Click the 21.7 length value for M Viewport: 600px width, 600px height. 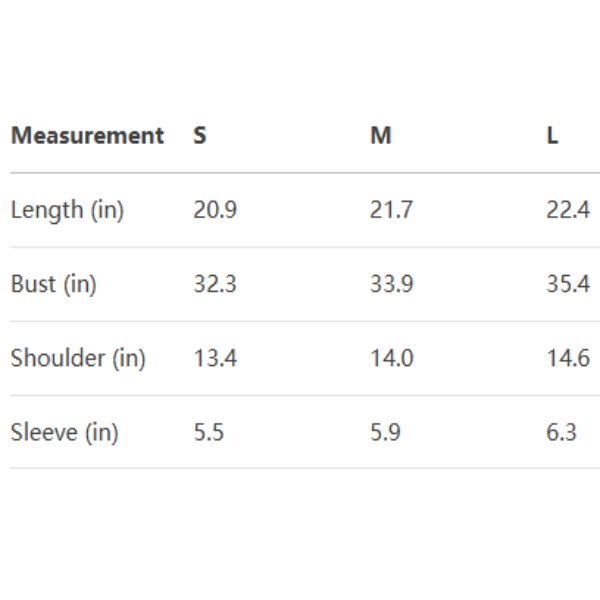(391, 210)
